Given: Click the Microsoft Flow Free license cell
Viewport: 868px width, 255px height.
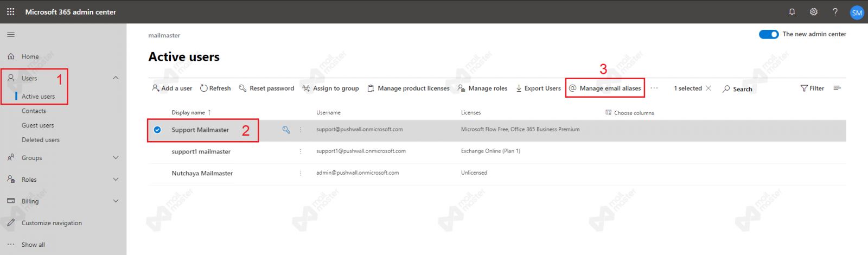Looking at the screenshot, I should [520, 129].
